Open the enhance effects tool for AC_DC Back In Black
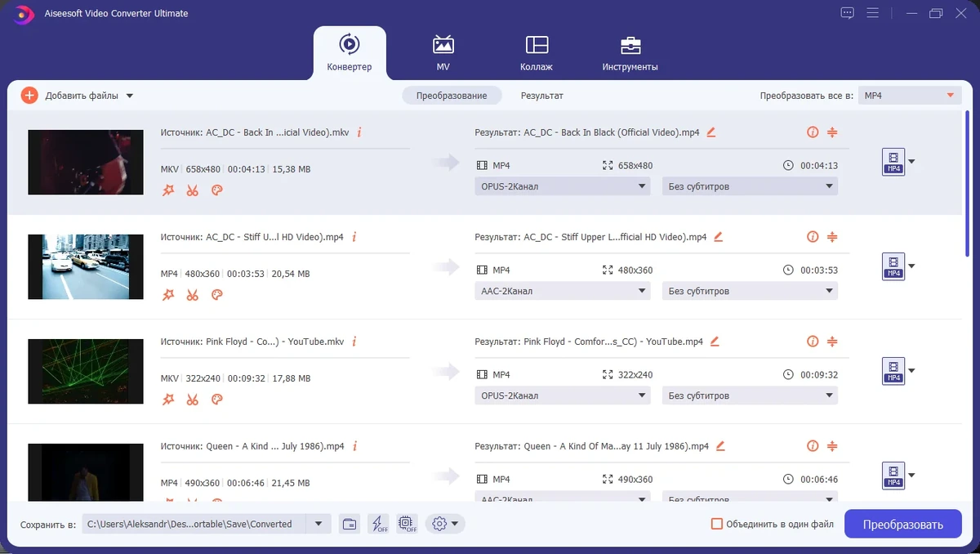Screen dimensions: 980x554 tap(168, 190)
